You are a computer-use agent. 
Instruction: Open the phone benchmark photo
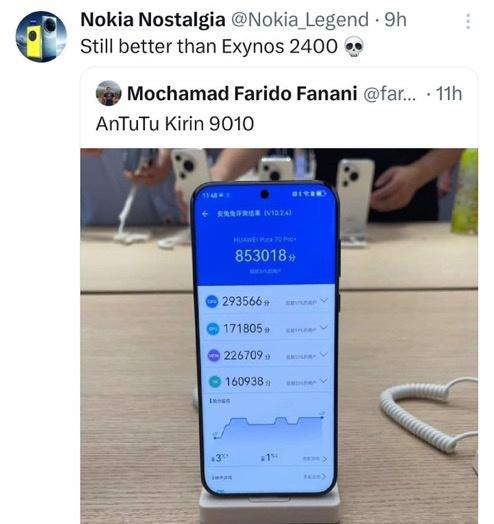[279, 336]
